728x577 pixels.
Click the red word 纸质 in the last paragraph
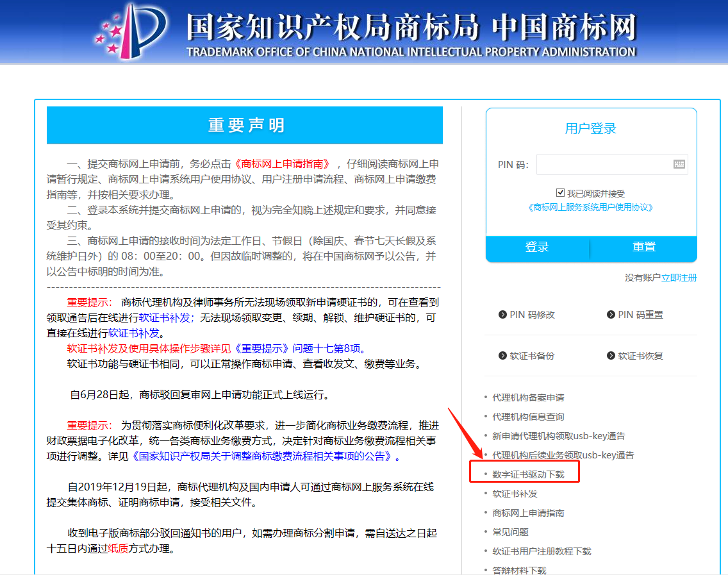click(x=118, y=549)
